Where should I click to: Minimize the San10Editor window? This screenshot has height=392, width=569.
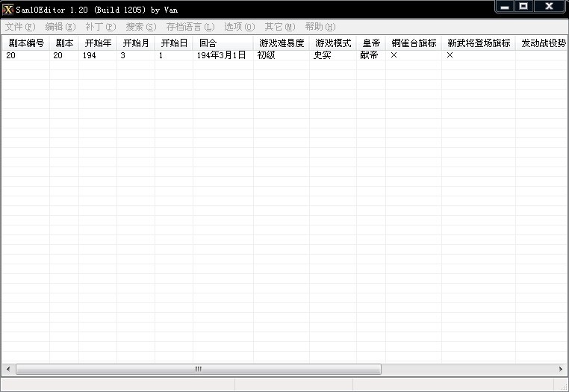(505, 6)
